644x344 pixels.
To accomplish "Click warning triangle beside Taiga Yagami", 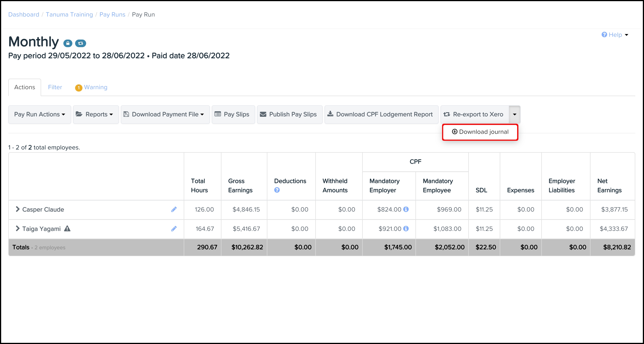I will tap(67, 228).
